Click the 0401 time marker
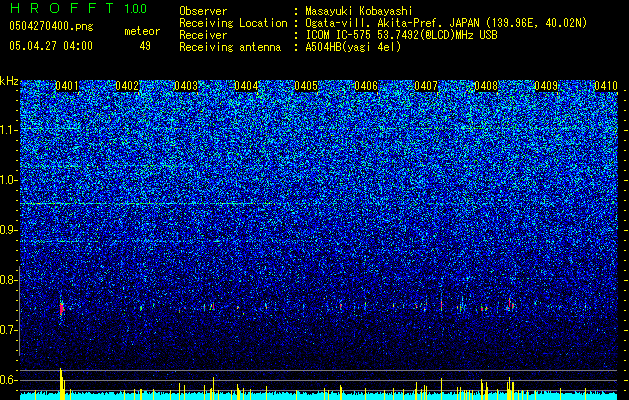This screenshot has width=629, height=400. (67, 86)
